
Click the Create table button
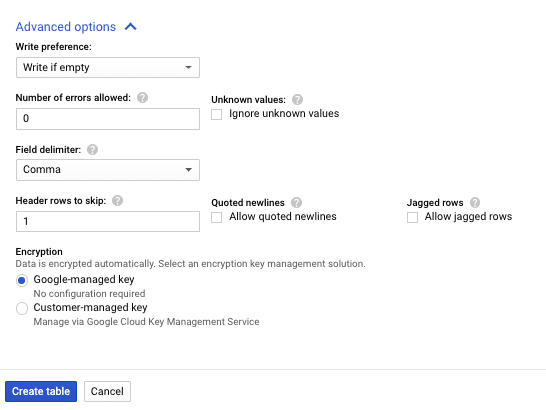pos(41,391)
